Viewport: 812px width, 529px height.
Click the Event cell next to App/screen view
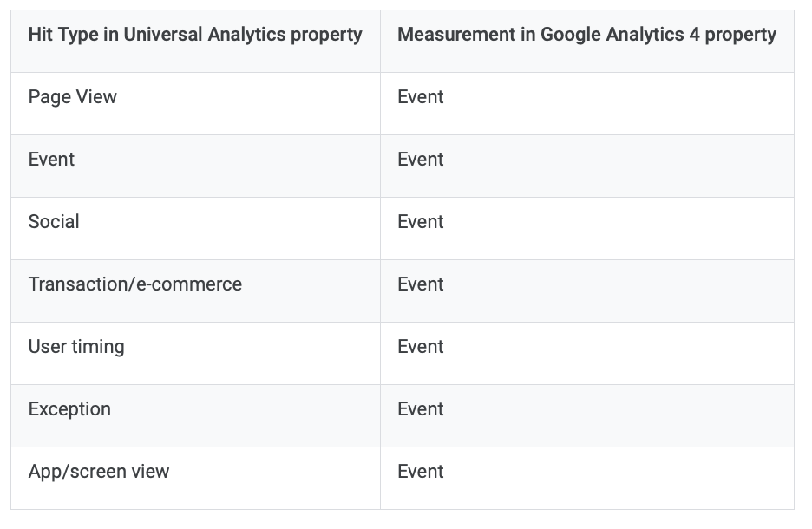point(586,479)
